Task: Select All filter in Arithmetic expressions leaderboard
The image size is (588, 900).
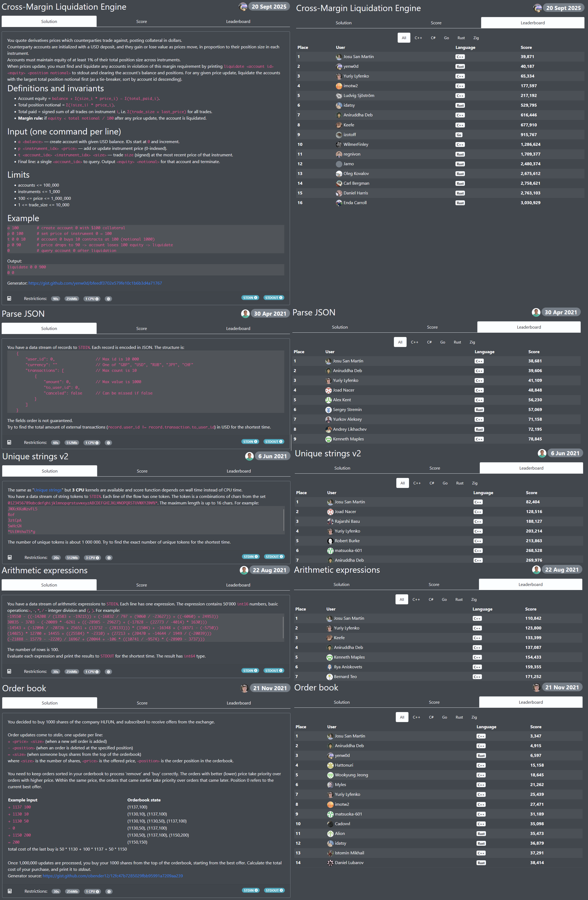Action: point(401,599)
